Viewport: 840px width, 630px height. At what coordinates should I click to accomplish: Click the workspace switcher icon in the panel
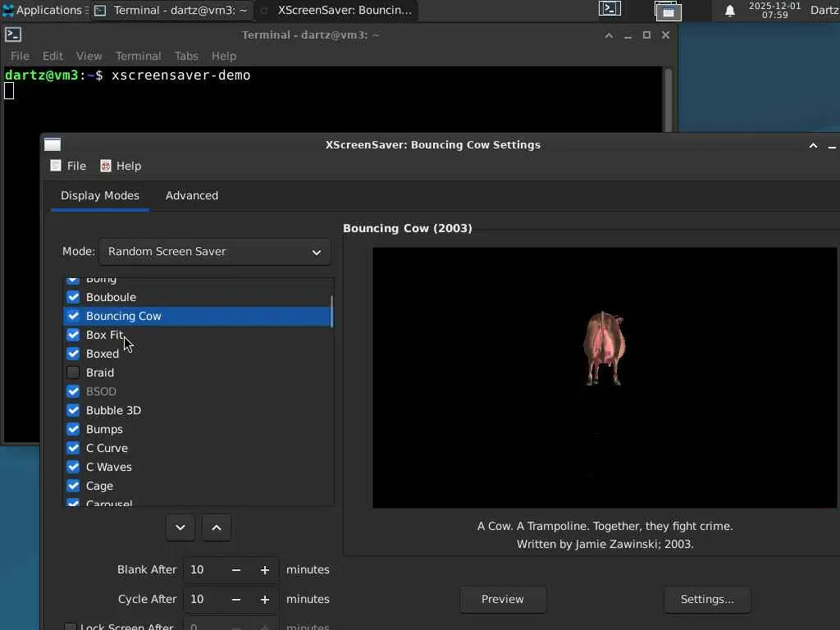pos(668,11)
